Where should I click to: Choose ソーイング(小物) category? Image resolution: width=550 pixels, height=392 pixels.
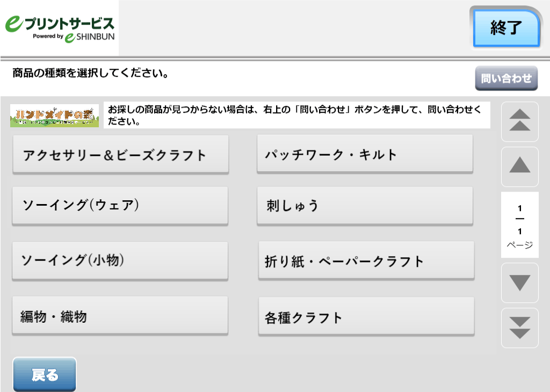(x=120, y=260)
